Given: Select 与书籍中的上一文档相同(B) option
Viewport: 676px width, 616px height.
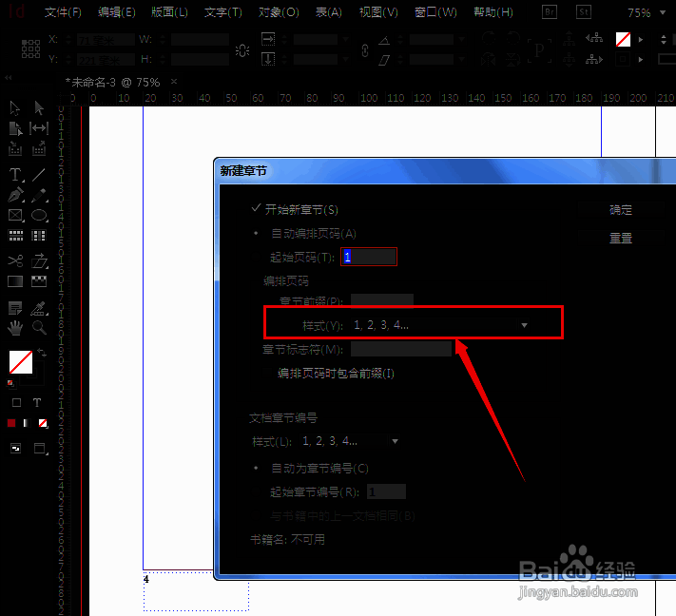Looking at the screenshot, I should (x=258, y=515).
